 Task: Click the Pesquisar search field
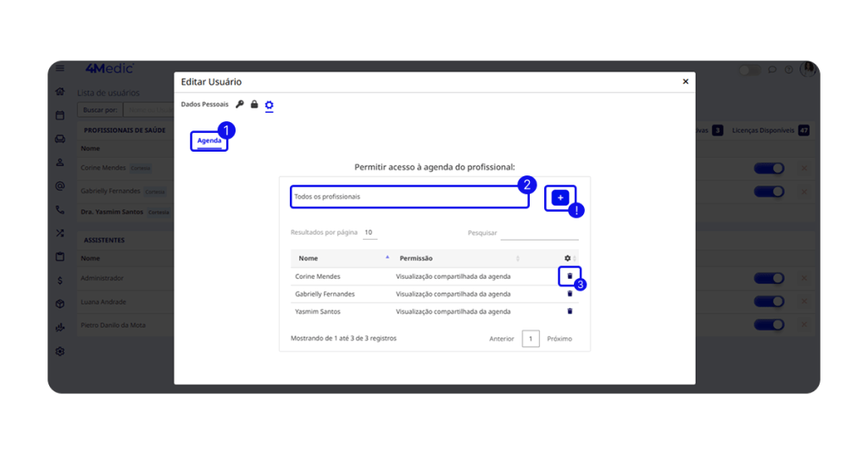pos(539,233)
